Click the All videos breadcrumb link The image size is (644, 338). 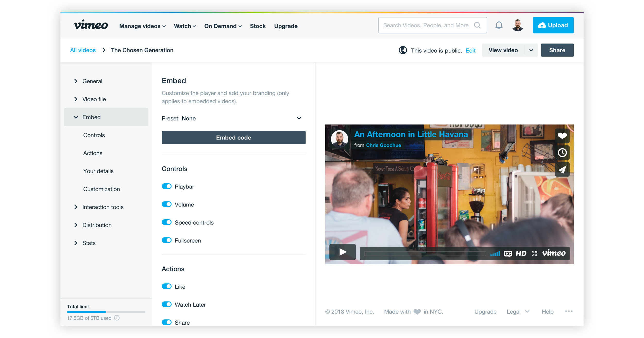(83, 50)
